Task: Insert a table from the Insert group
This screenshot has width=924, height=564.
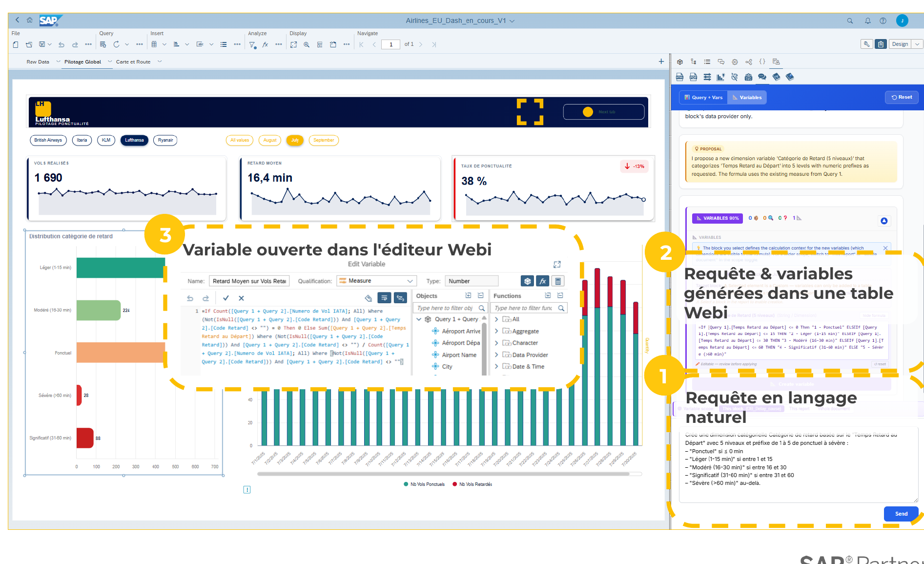Action: point(154,44)
